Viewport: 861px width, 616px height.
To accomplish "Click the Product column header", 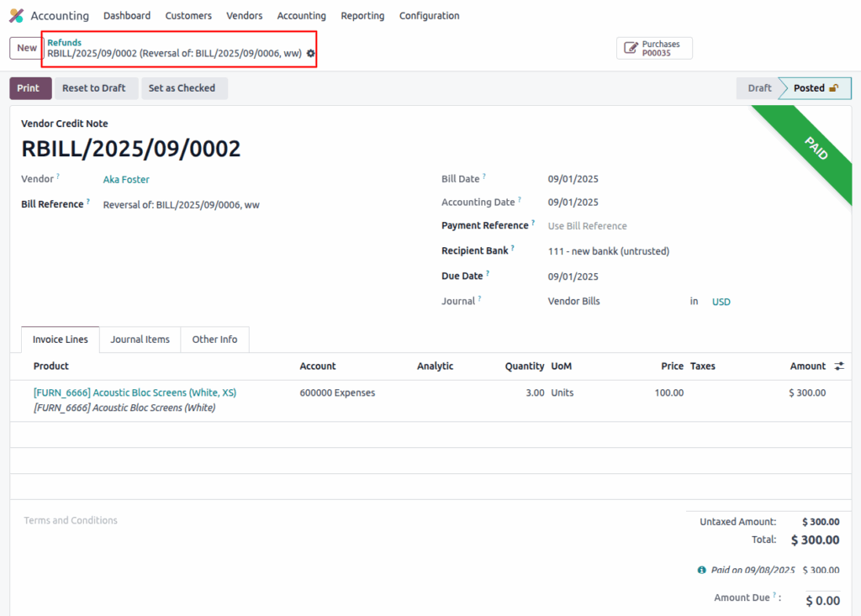I will tap(51, 366).
